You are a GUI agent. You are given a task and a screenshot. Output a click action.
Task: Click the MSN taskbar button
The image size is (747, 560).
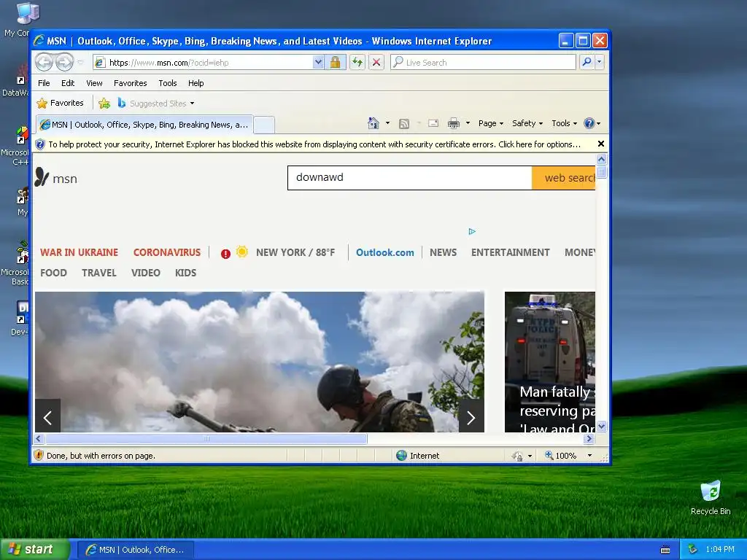click(135, 550)
